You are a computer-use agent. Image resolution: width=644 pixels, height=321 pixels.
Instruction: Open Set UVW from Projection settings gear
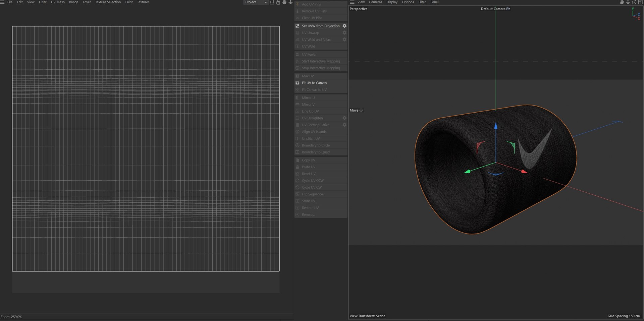(344, 26)
